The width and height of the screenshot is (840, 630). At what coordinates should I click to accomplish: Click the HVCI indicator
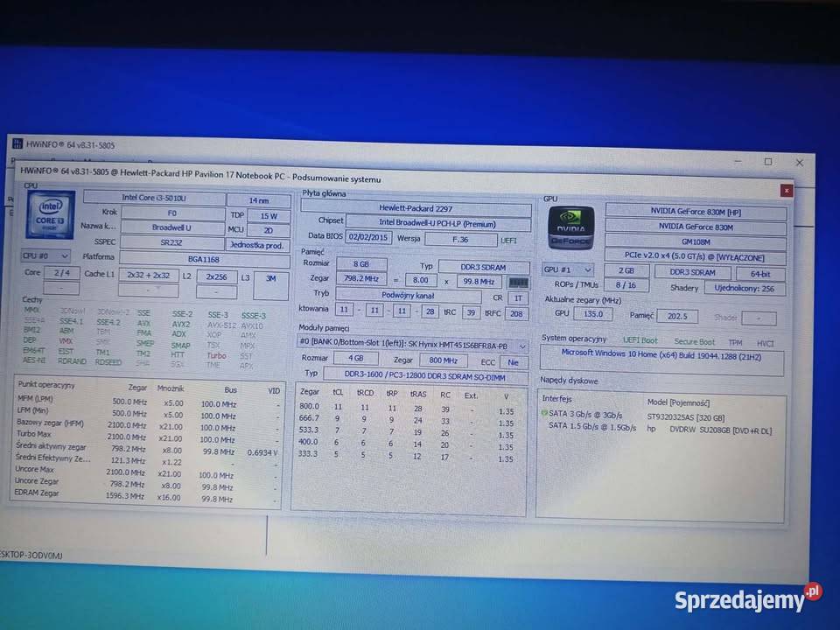point(765,343)
